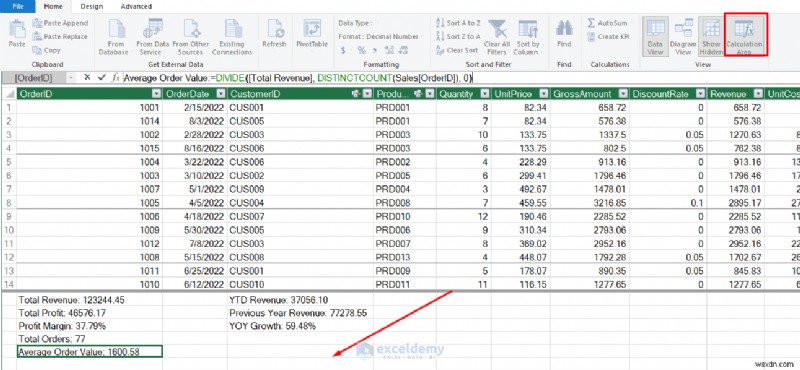
Task: Confirm formula with checkmark icon
Action: [x=102, y=78]
